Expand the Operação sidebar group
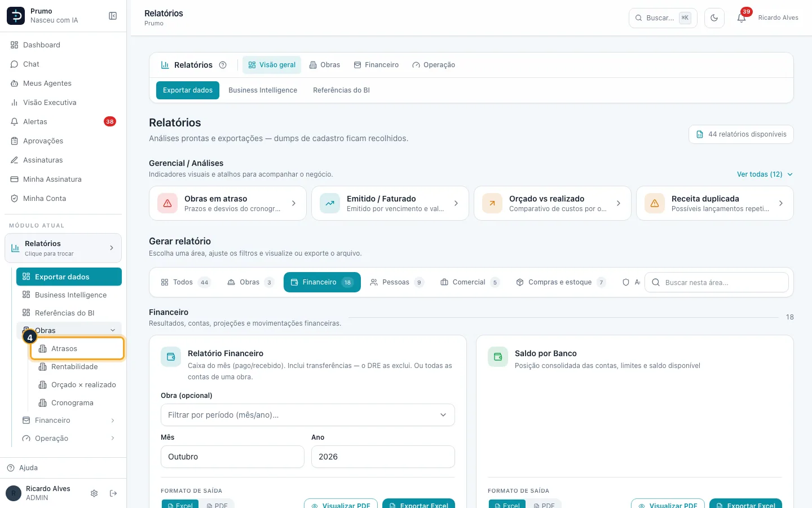Viewport: 812px width, 508px height. pos(69,439)
